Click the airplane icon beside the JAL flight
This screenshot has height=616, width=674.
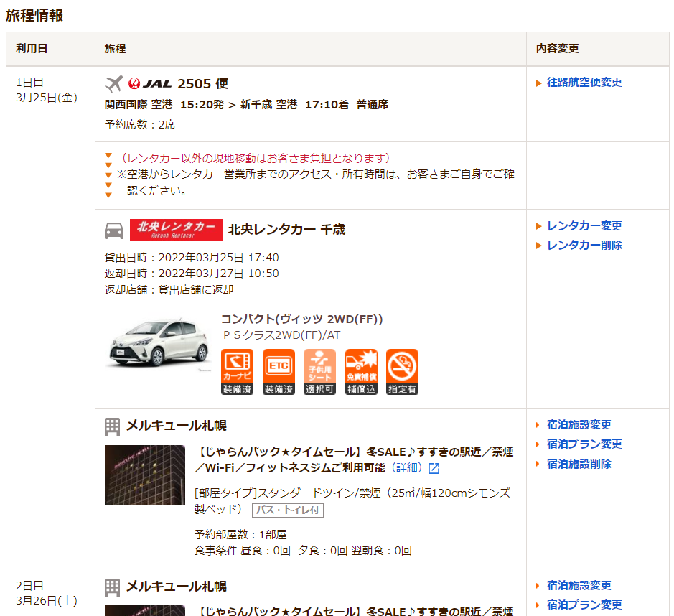pyautogui.click(x=114, y=84)
